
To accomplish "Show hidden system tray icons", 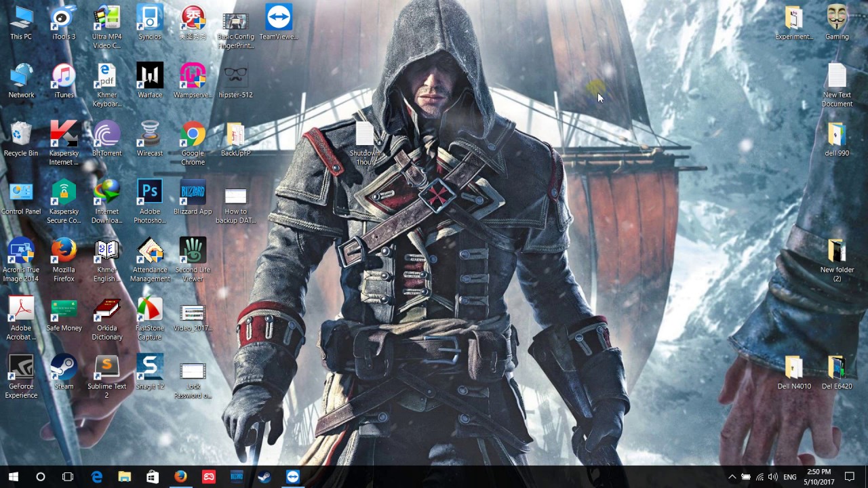I will pyautogui.click(x=732, y=477).
